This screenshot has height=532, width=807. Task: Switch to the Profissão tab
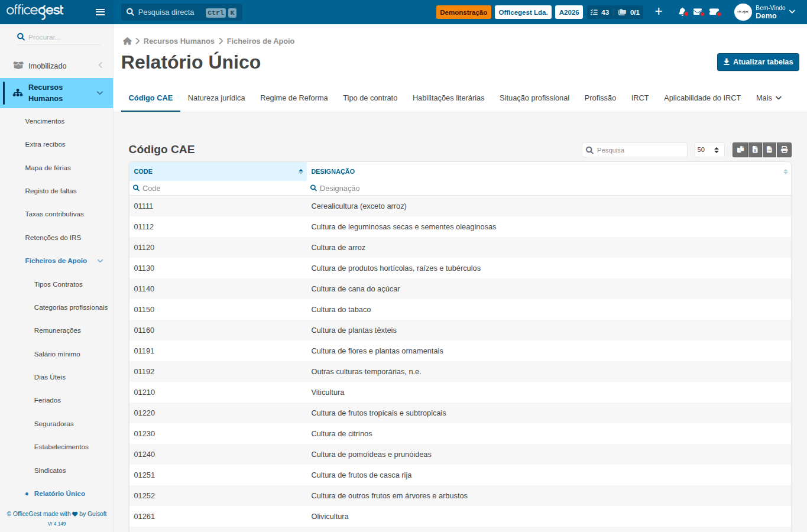click(600, 98)
